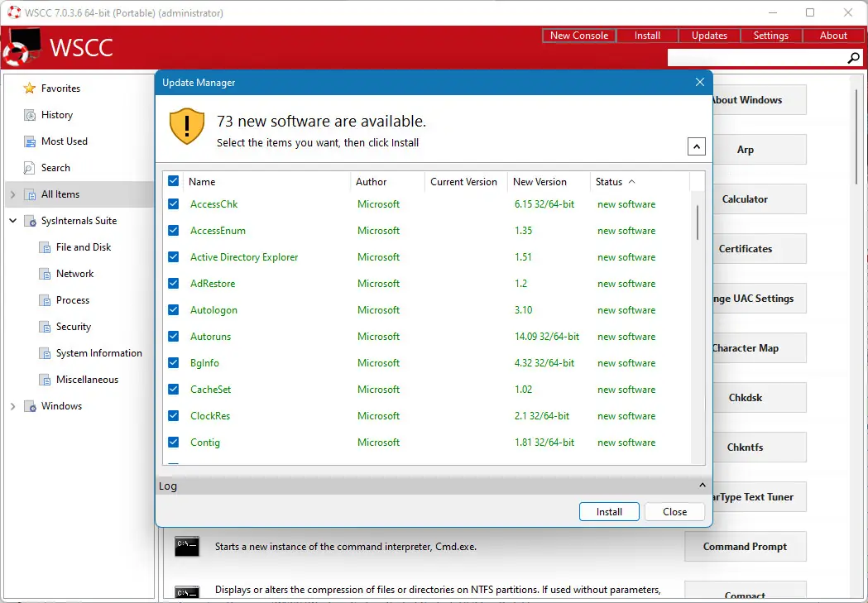
Task: Uncheck the AccessChk checkbox
Action: (x=173, y=204)
